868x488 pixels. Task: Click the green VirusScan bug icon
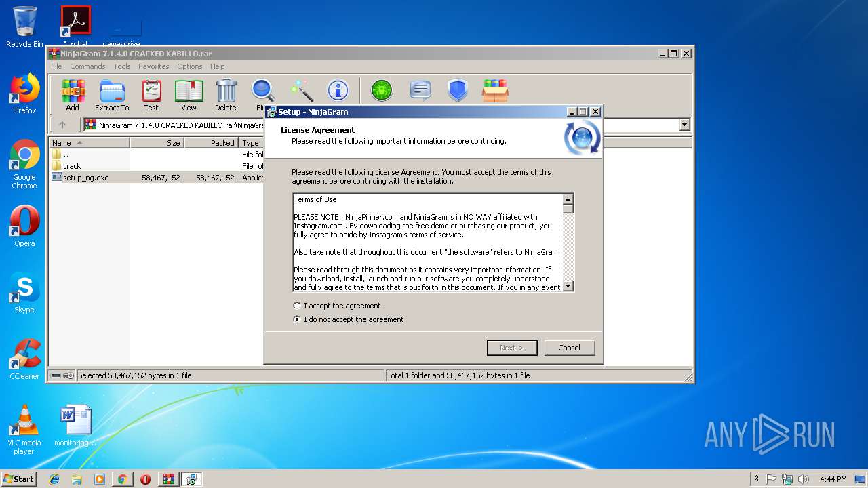pos(382,90)
